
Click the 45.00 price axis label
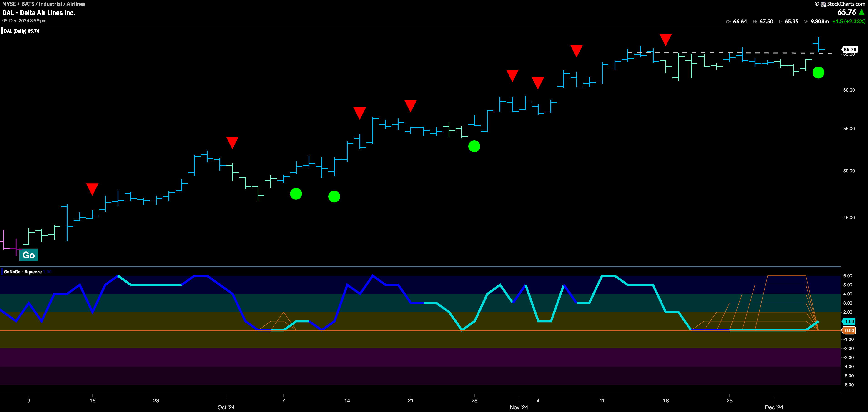pos(849,217)
